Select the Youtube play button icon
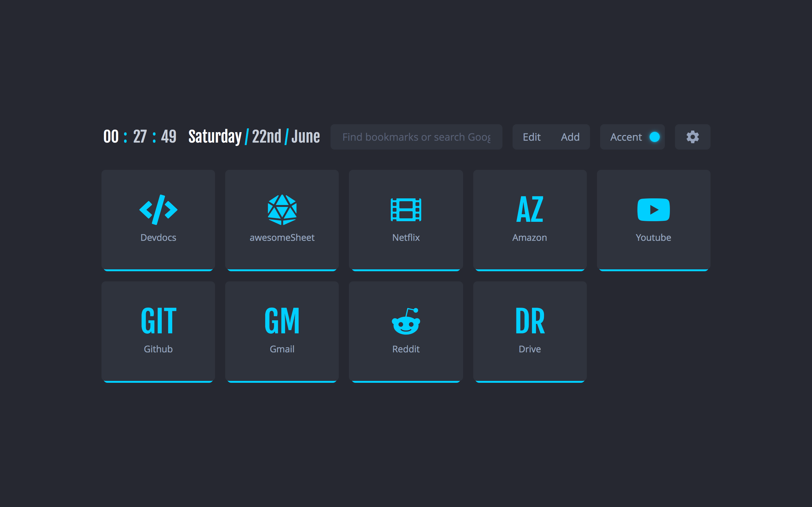812x507 pixels. coord(653,210)
